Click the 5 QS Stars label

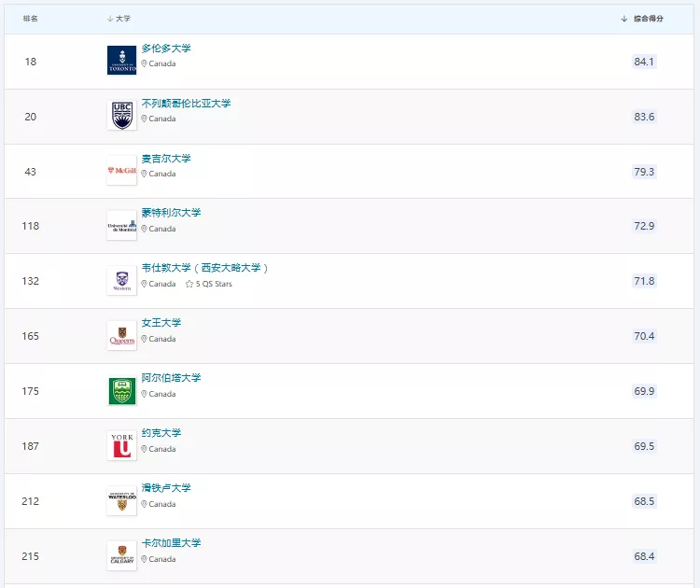214,284
